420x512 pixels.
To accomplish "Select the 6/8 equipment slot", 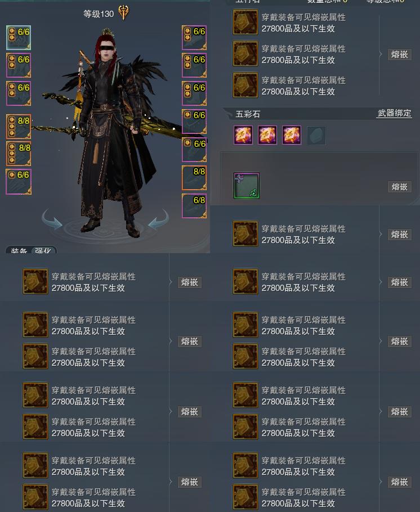I will (194, 206).
